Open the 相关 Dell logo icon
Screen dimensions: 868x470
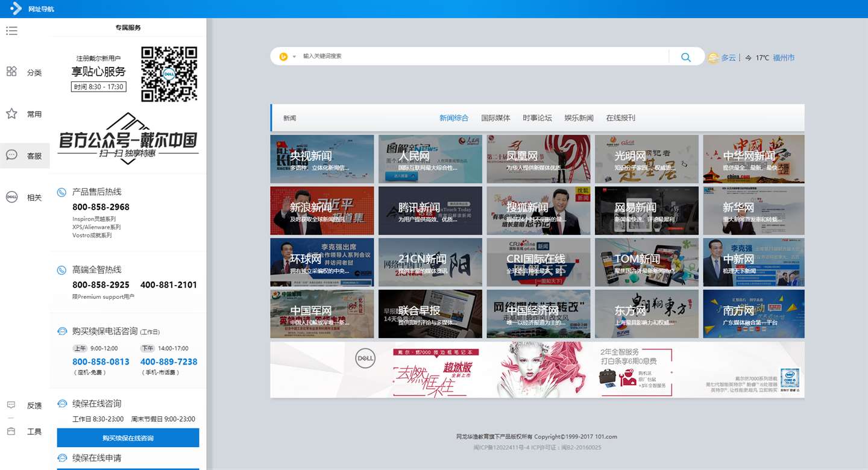click(x=11, y=196)
